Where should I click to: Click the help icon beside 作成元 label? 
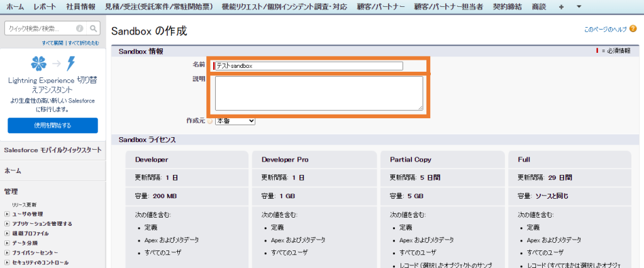coord(210,121)
